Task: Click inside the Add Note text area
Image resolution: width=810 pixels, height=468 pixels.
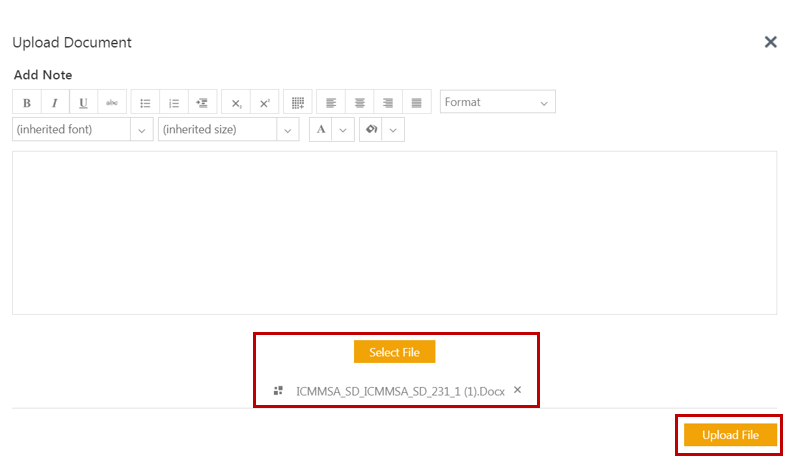Action: point(394,232)
